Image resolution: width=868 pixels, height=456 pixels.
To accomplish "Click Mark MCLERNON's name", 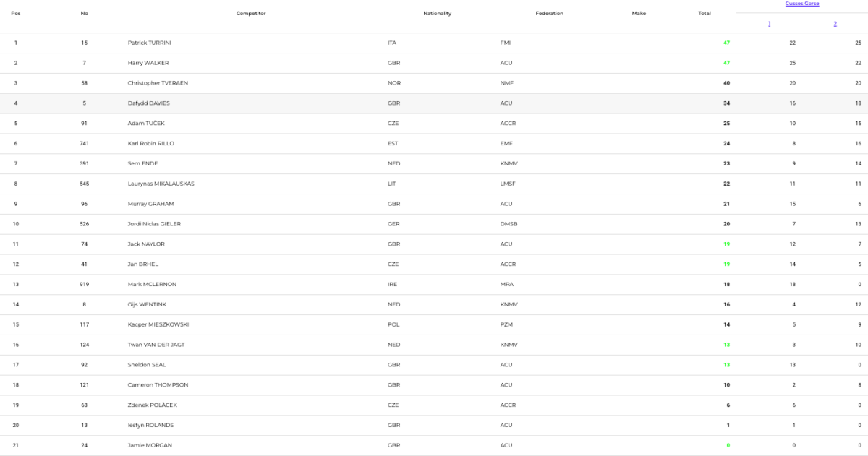I will click(x=152, y=285).
